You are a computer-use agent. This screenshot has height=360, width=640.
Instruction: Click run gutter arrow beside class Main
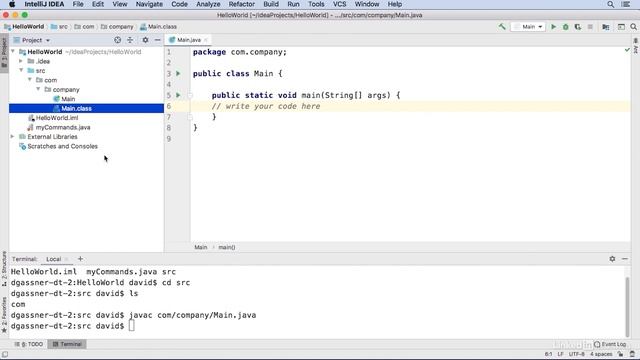[178, 73]
